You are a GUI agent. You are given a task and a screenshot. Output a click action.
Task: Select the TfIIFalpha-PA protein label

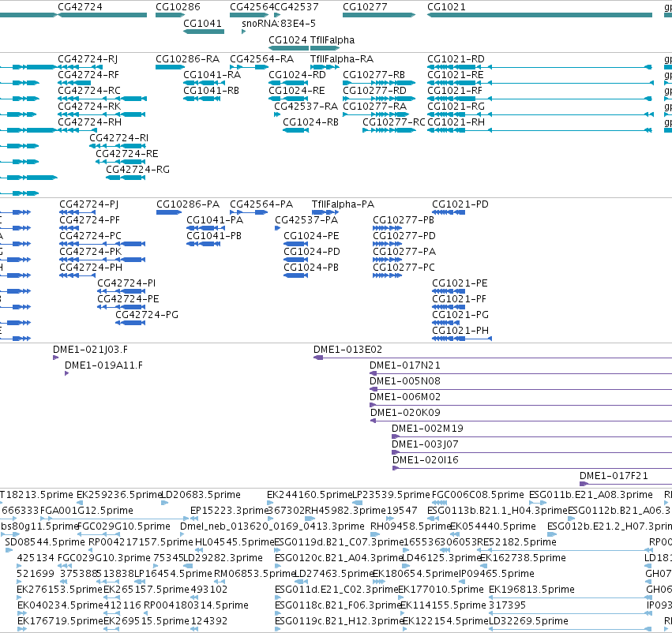pos(343,204)
